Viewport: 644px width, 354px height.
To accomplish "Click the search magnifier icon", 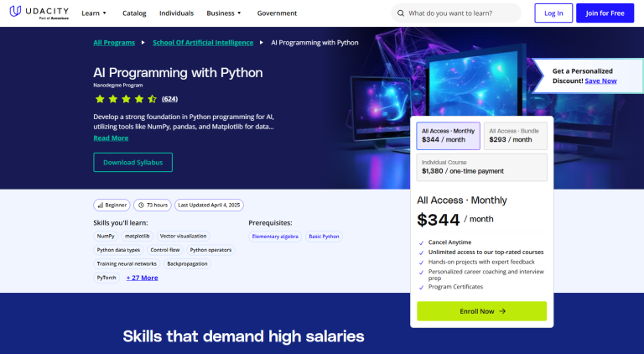I will (x=401, y=13).
